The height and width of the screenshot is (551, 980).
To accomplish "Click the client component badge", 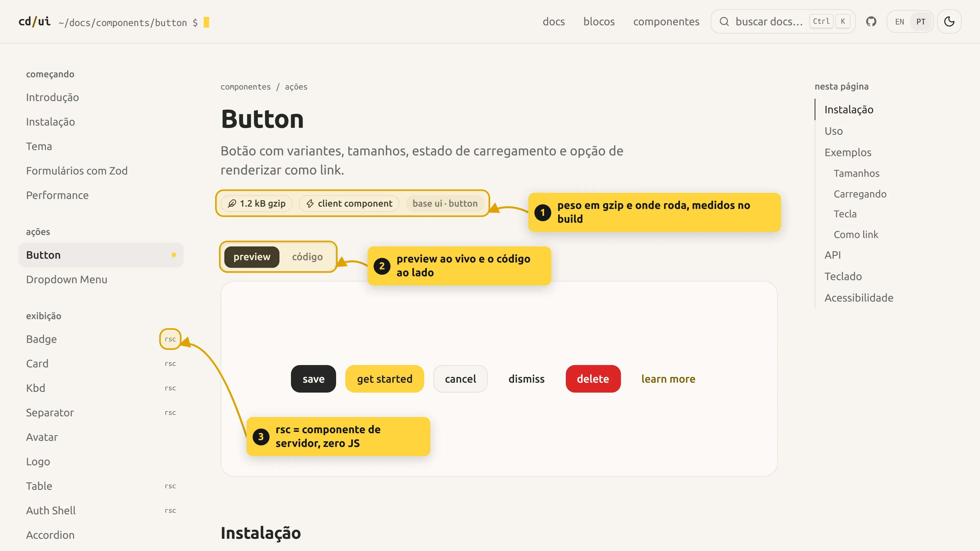I will click(x=349, y=204).
